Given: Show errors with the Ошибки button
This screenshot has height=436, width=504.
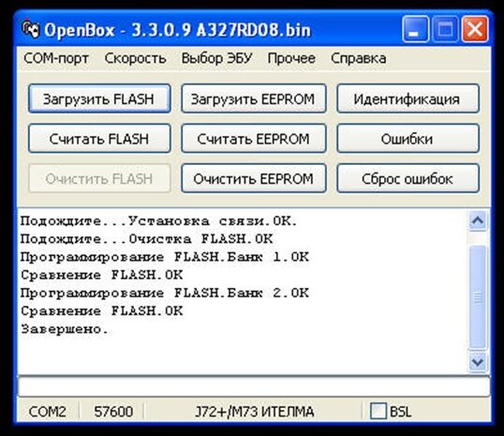Looking at the screenshot, I should tap(408, 139).
